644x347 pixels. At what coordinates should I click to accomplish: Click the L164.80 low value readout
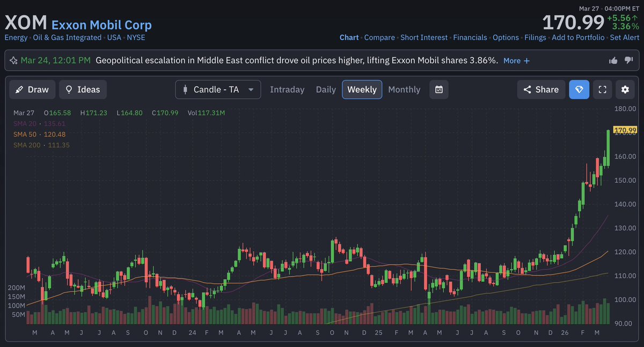(129, 113)
